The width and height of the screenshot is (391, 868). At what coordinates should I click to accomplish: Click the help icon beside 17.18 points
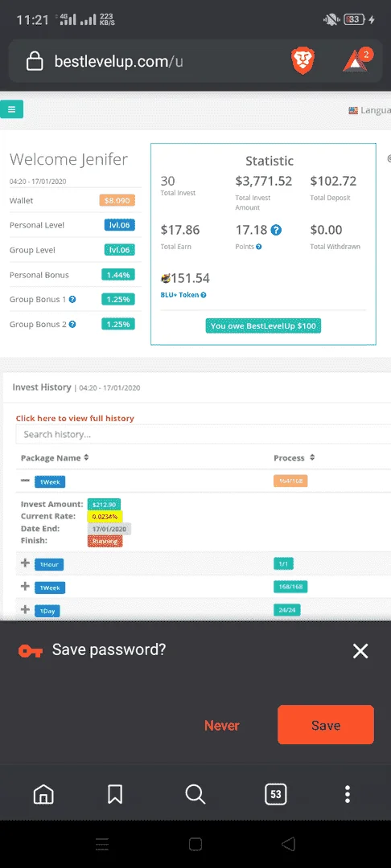(276, 230)
